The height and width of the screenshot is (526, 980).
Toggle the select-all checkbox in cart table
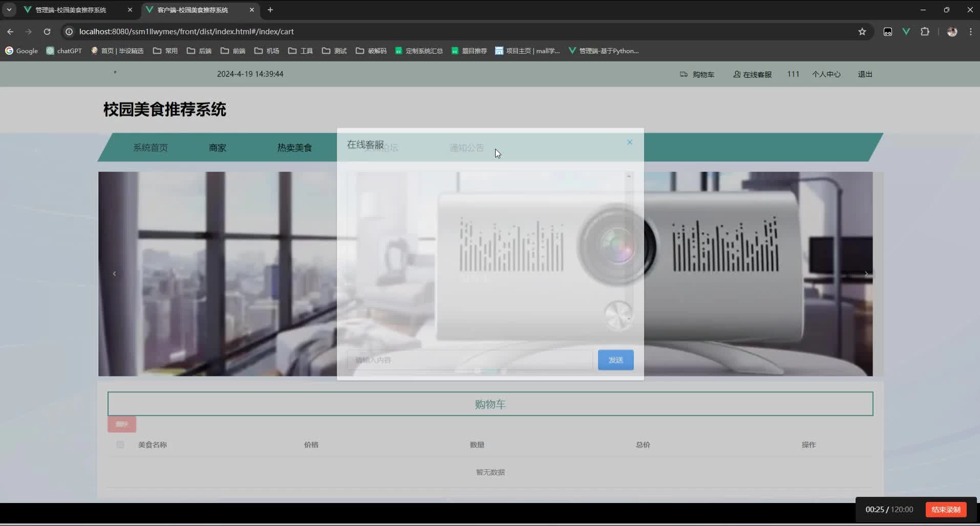(x=120, y=445)
